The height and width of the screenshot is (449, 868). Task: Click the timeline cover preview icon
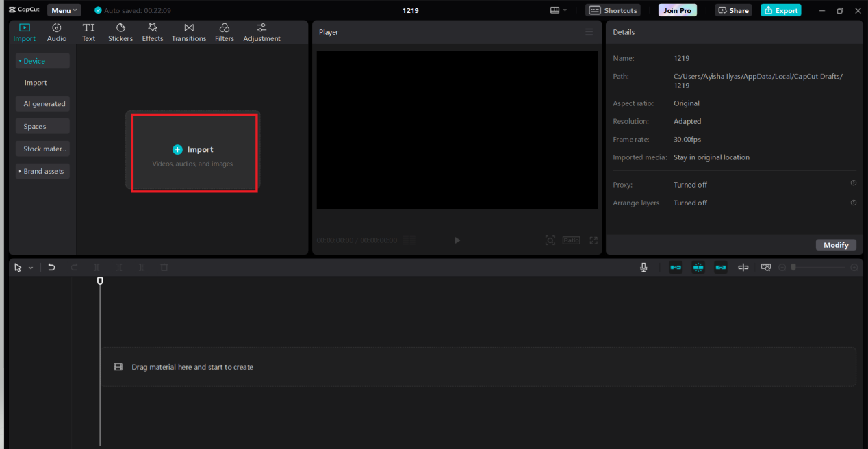(766, 268)
